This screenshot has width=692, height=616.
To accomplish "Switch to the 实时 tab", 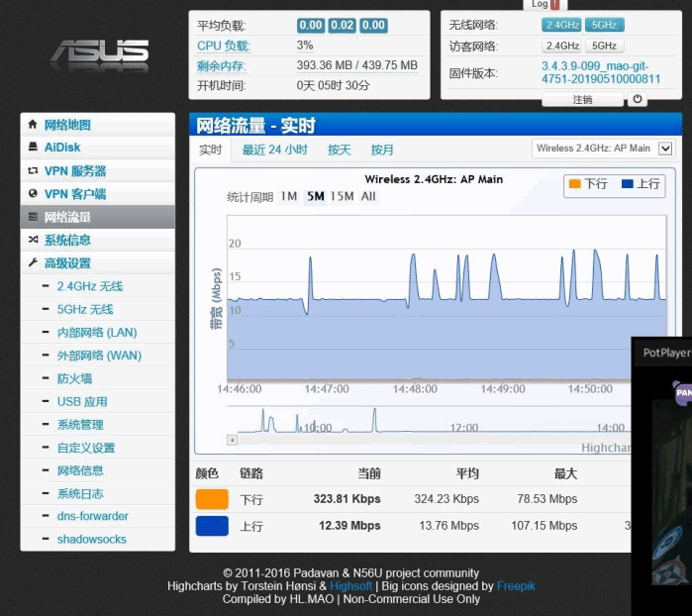I will [210, 150].
